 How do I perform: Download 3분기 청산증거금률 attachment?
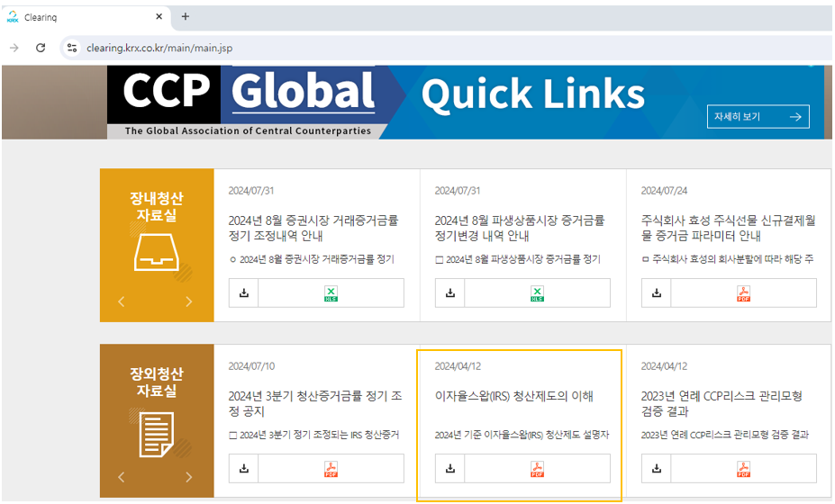click(x=244, y=468)
